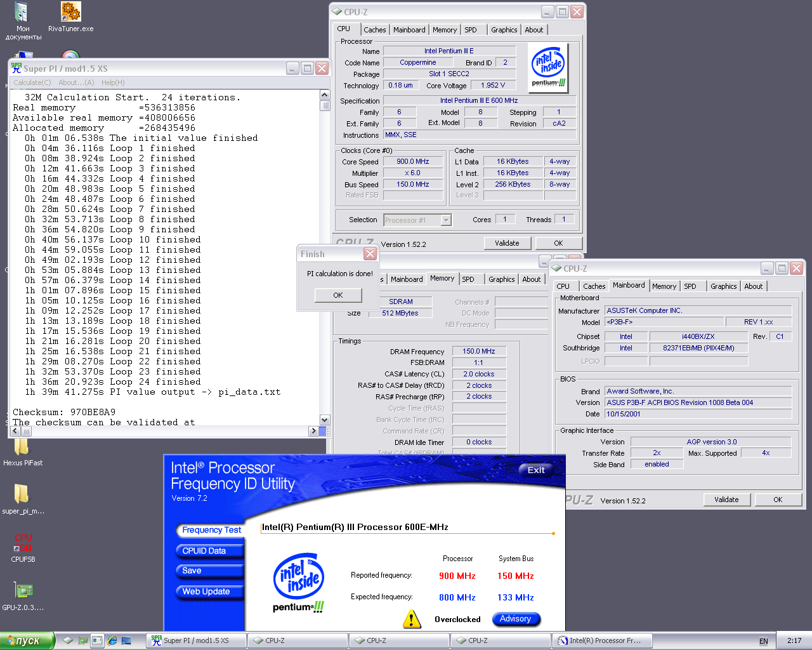Launch CPU-Z from the quick launch bar
Image resolution: width=812 pixels, height=650 pixels.
[x=68, y=641]
